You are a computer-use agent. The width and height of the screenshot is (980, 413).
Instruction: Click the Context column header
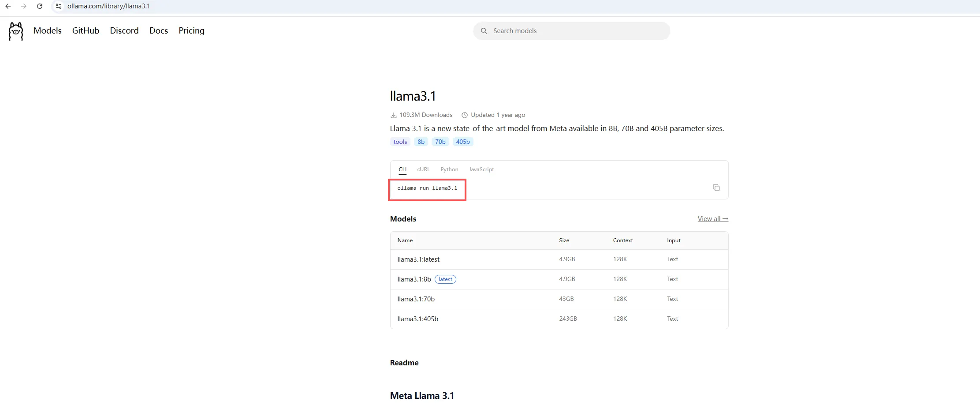click(623, 240)
